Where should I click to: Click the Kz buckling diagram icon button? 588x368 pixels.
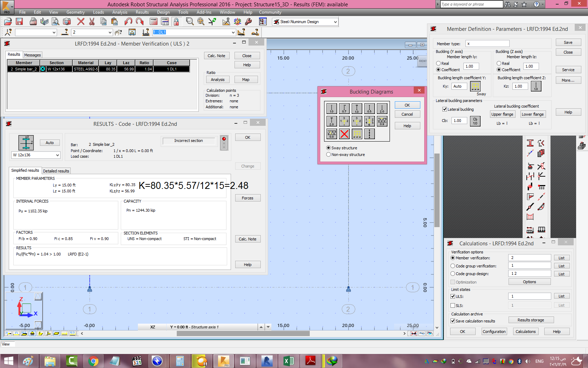coord(536,86)
